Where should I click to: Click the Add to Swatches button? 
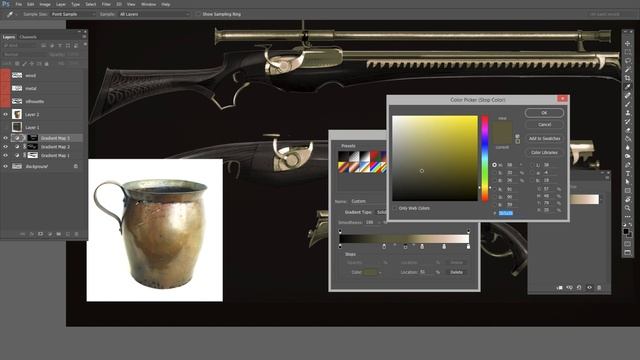coord(544,138)
